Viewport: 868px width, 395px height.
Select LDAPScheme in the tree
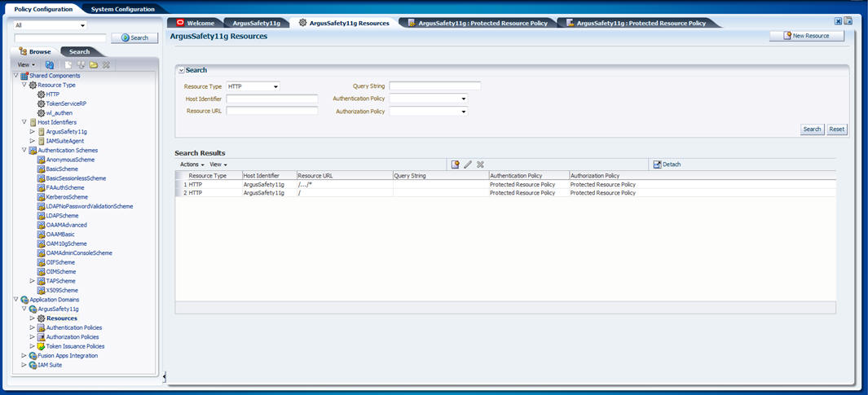(x=62, y=216)
